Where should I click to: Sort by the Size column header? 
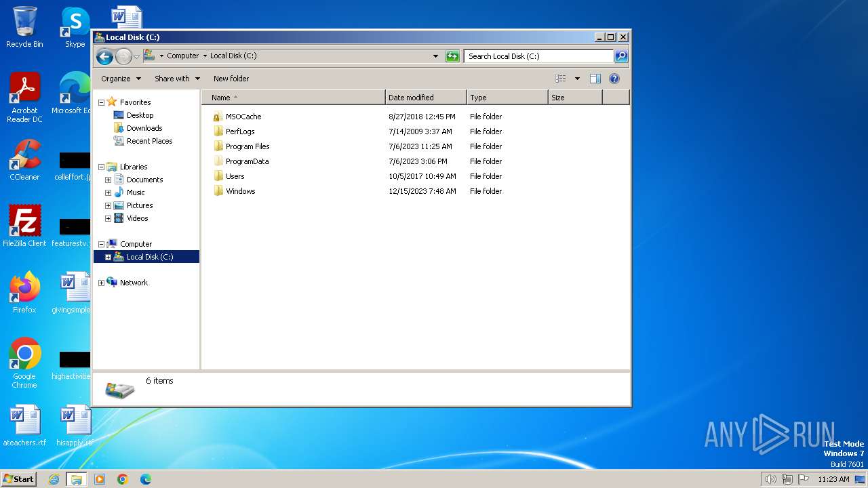click(x=575, y=98)
